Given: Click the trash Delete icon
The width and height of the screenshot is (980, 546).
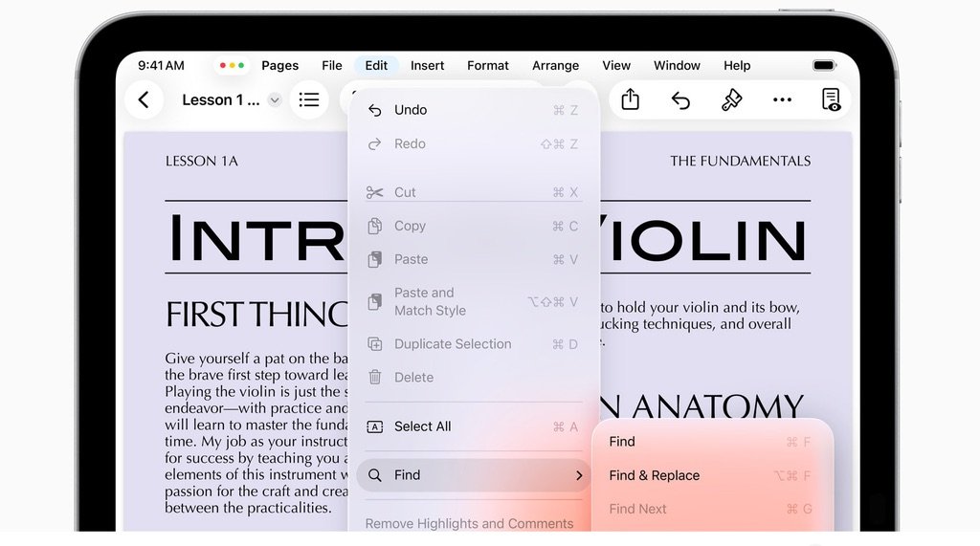Looking at the screenshot, I should pos(374,378).
